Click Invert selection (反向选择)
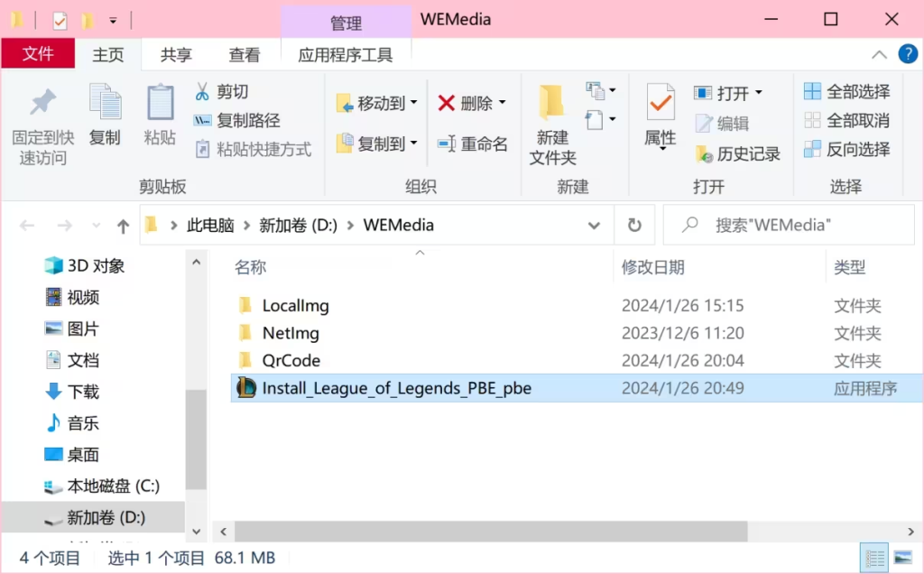 pyautogui.click(x=846, y=149)
